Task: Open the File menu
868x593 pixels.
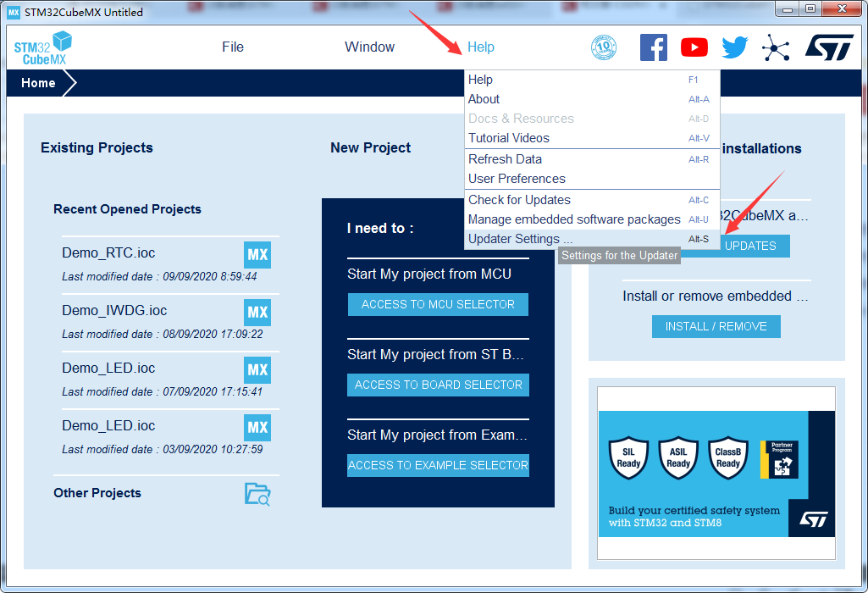Action: click(233, 47)
